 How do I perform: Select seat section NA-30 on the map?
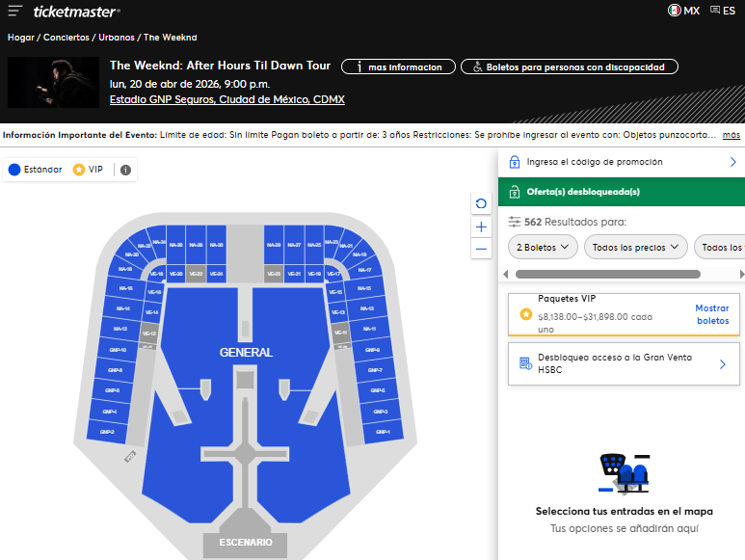tap(216, 245)
